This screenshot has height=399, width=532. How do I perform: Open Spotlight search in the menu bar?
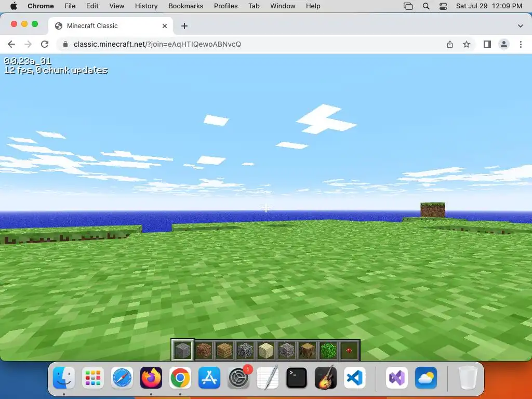click(x=426, y=6)
